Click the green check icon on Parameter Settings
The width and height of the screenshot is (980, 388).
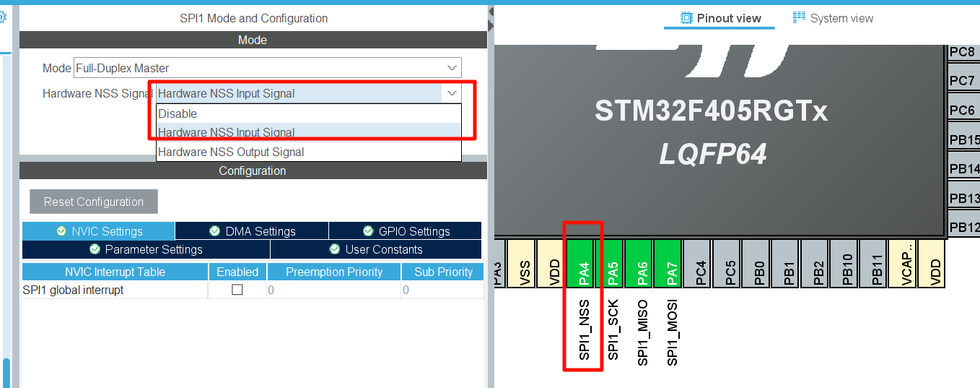point(95,249)
